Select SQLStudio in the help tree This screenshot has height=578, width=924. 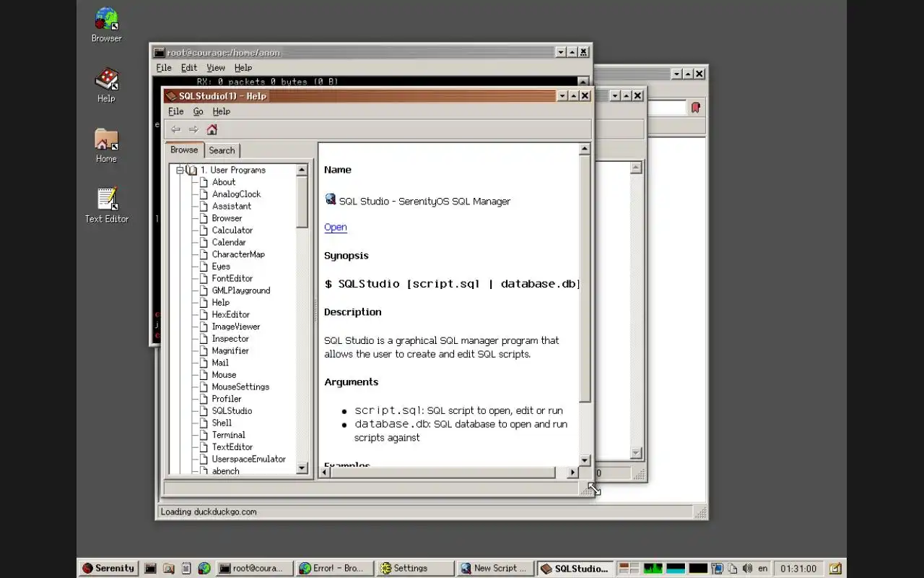point(232,410)
